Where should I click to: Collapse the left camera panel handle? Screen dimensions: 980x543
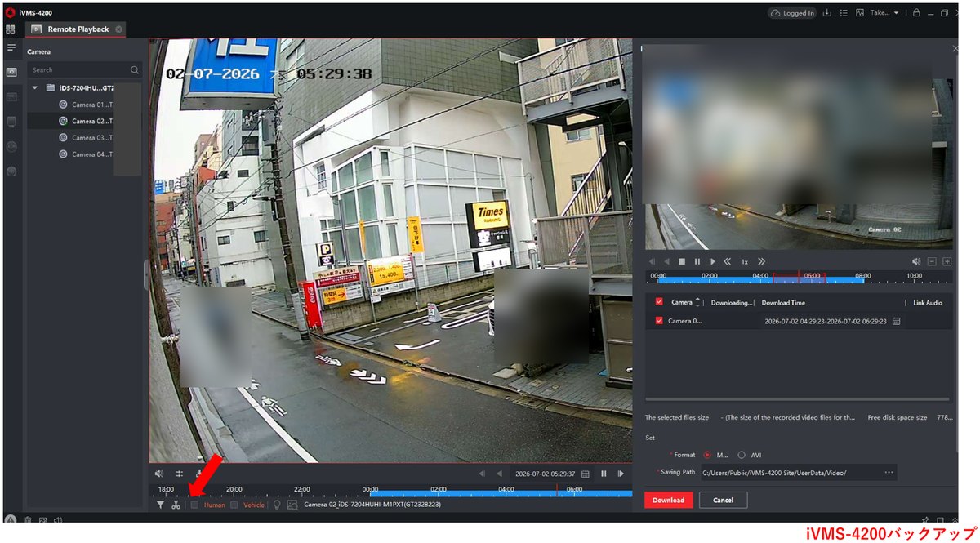tap(146, 275)
